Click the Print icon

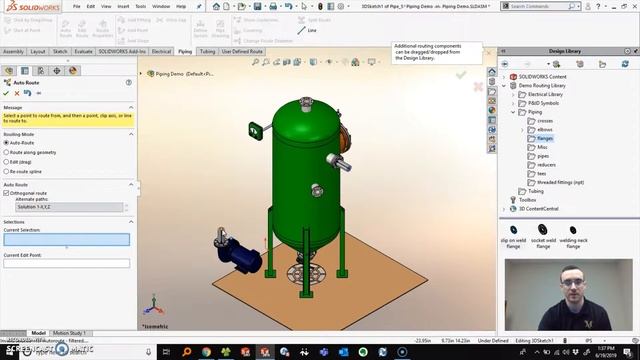click(273, 6)
